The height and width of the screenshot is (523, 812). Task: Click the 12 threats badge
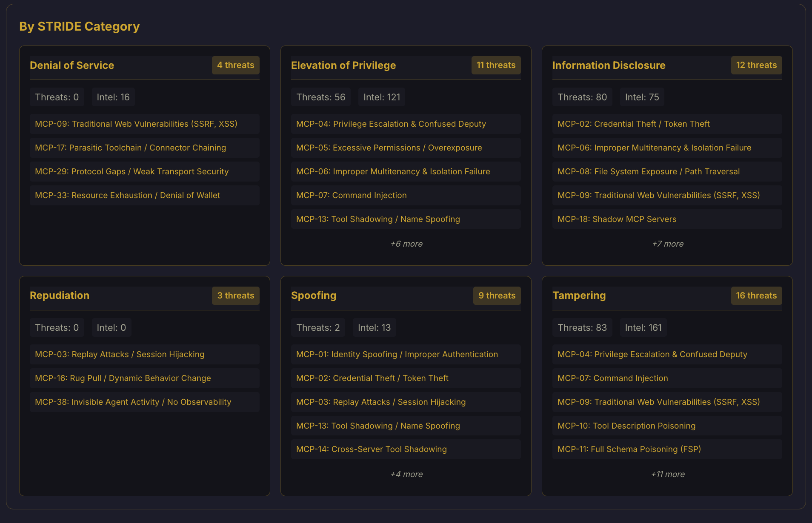coord(757,65)
